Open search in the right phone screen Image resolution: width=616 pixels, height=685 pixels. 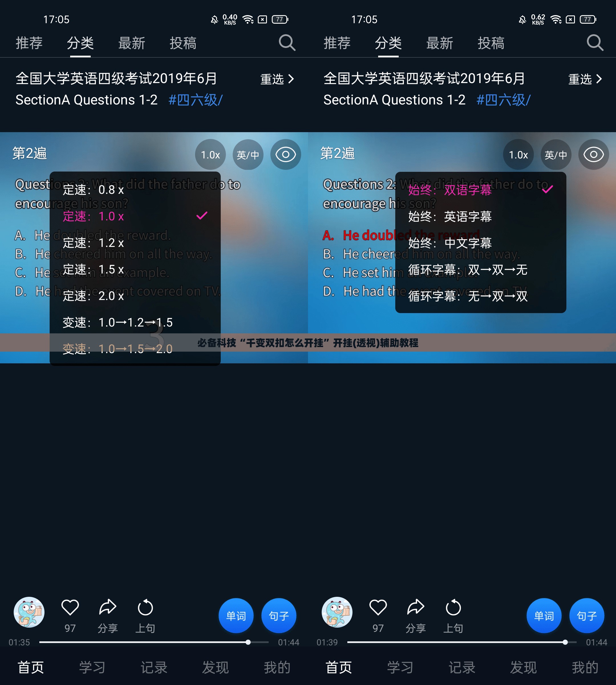click(x=595, y=43)
